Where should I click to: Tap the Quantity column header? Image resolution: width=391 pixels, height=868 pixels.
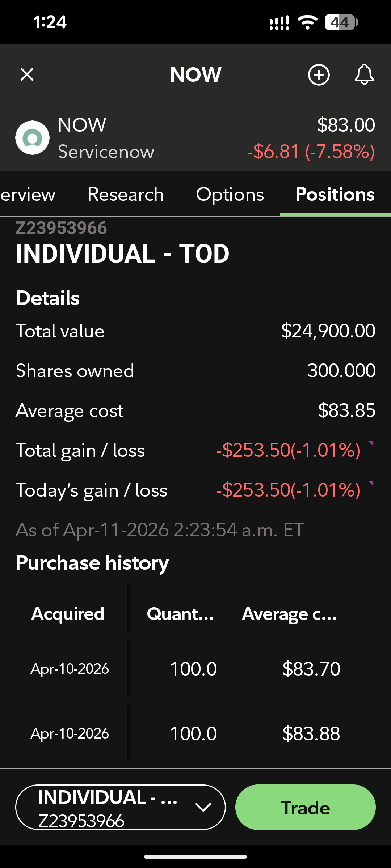[180, 614]
